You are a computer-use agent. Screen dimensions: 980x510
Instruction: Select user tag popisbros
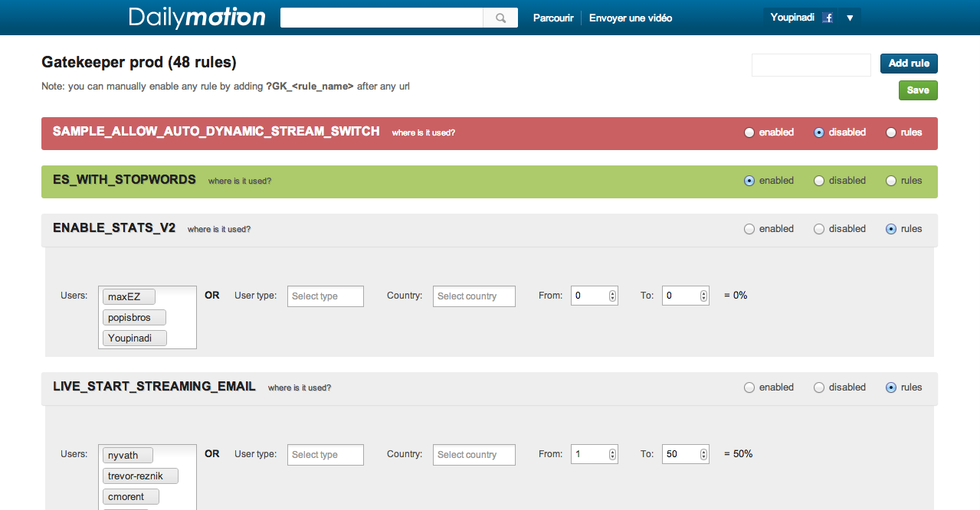point(134,318)
